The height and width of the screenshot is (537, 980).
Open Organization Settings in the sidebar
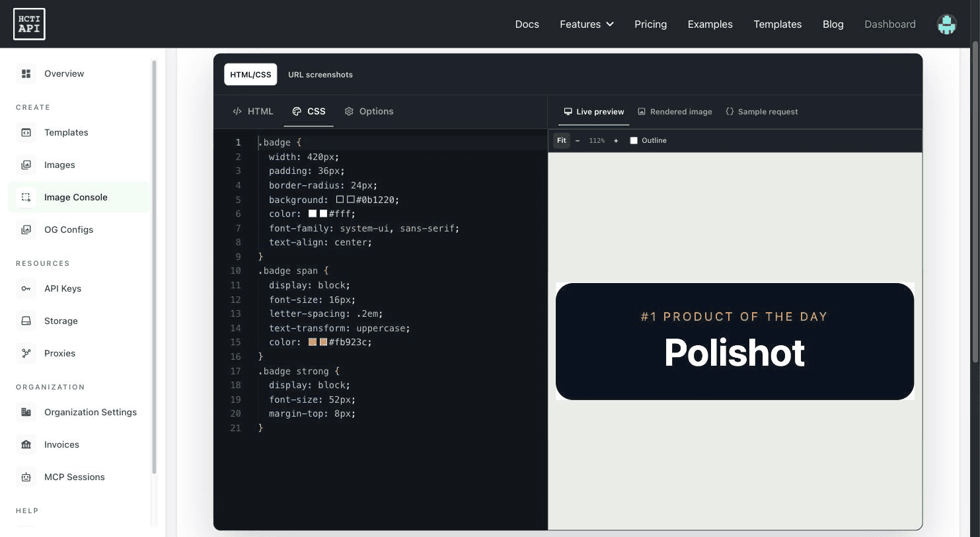tap(79, 412)
